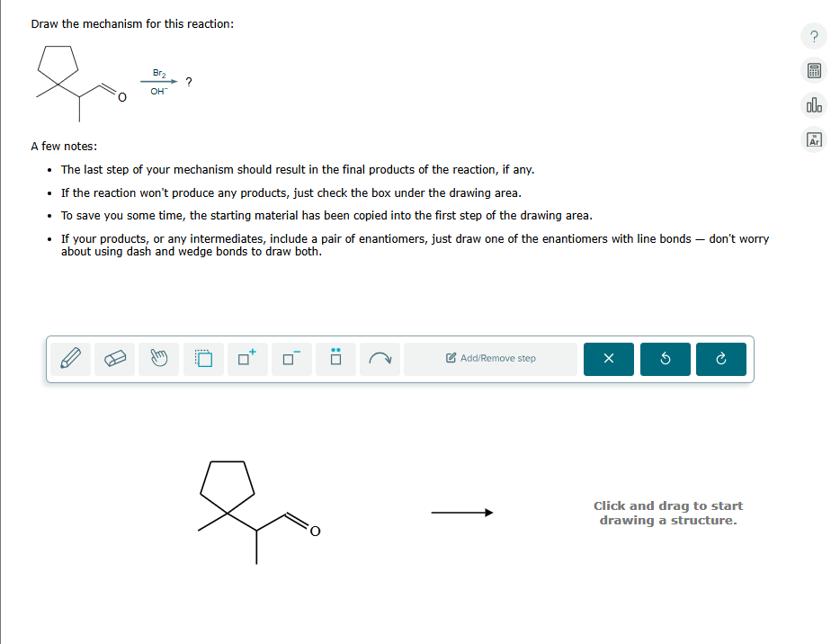Open the data chart tool
Screen dimensions: 840x644
pos(814,105)
